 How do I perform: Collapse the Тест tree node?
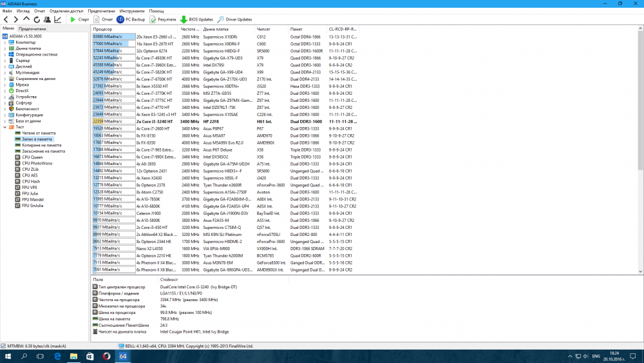pyautogui.click(x=5, y=127)
